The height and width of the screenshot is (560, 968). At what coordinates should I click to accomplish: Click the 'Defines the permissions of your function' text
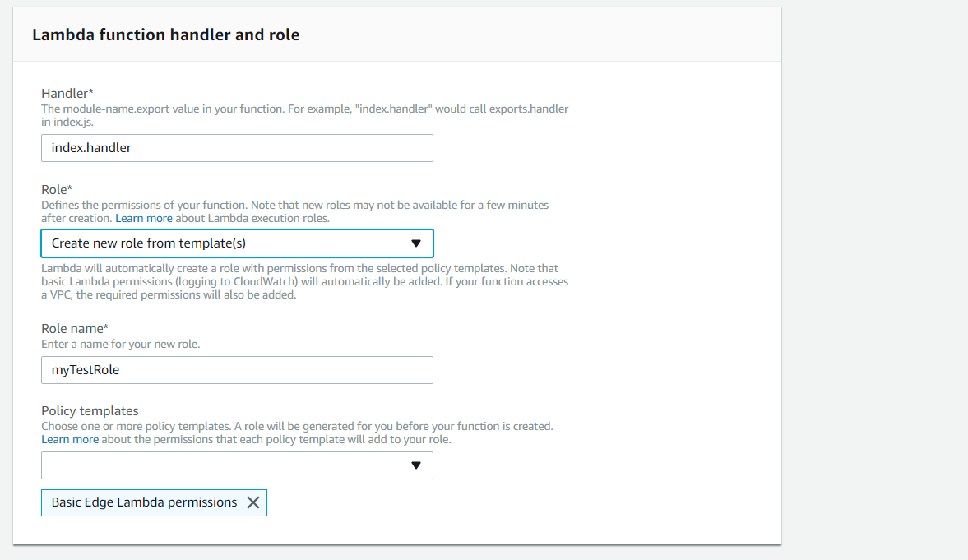pyautogui.click(x=294, y=205)
